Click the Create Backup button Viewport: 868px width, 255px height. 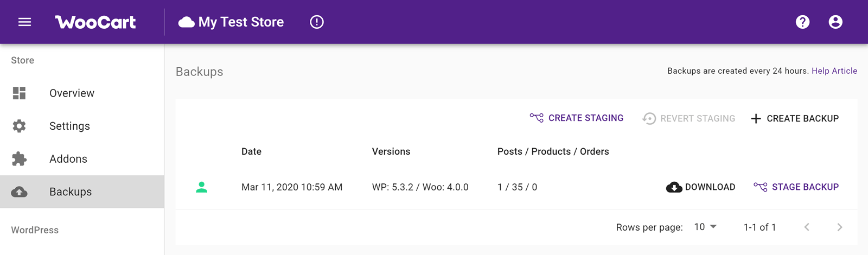pos(795,118)
